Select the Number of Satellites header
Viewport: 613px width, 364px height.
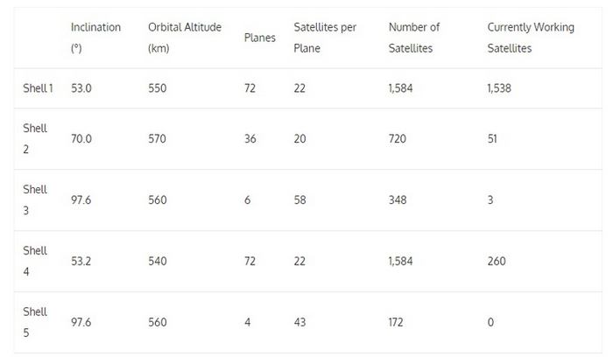pos(414,38)
